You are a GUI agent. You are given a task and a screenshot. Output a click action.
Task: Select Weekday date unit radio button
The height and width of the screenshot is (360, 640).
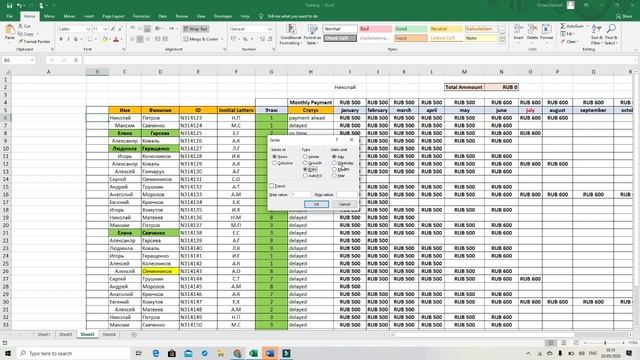click(x=334, y=163)
